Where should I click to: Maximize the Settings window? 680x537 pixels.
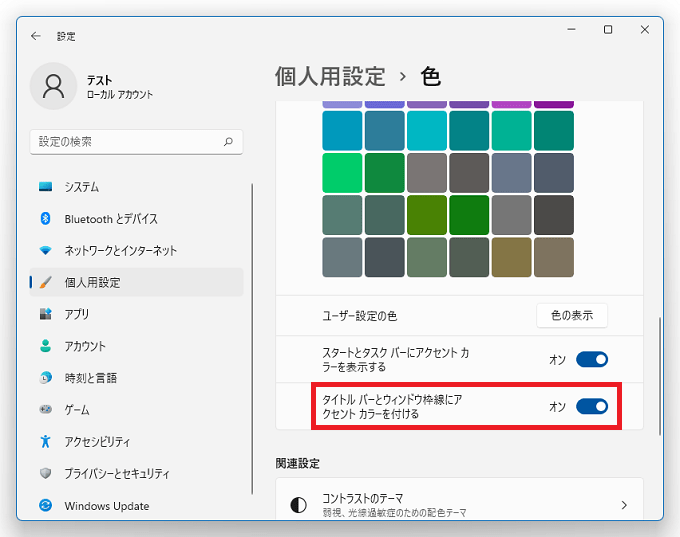[x=608, y=29]
